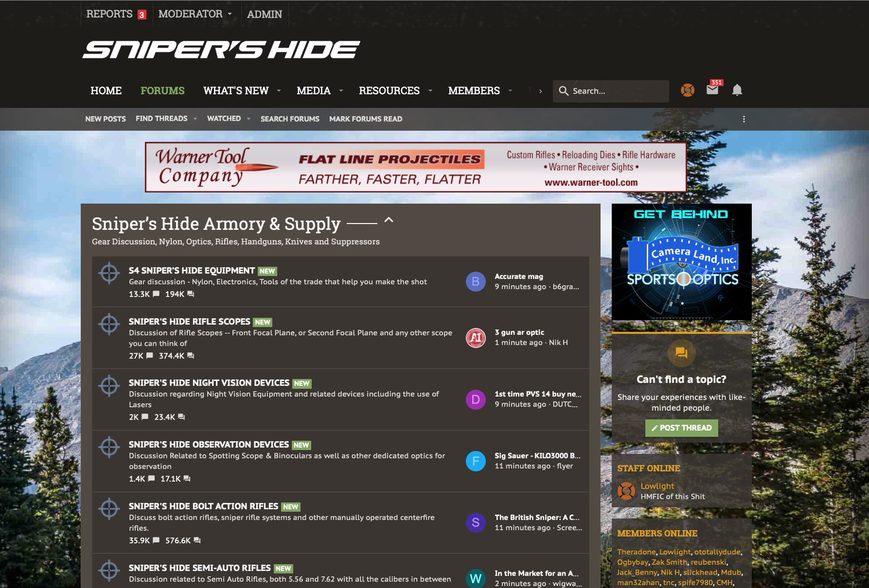Open the Accurate mag latest thread
This screenshot has width=869, height=588.
tap(519, 277)
